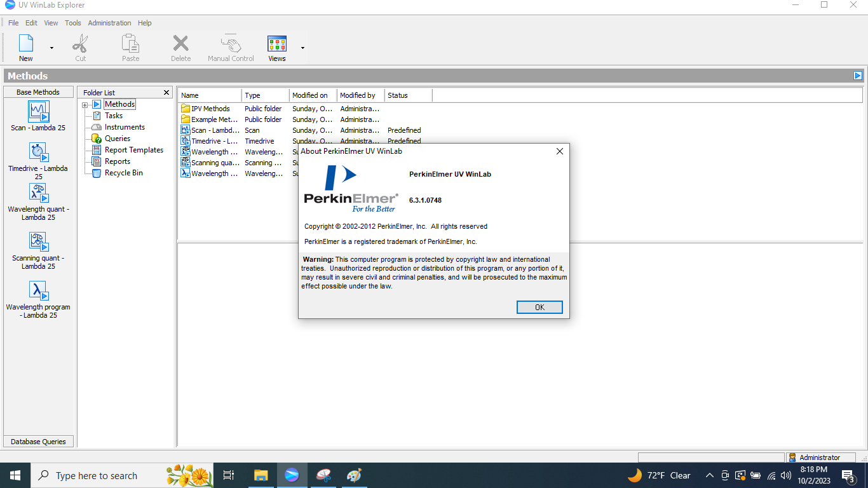The height and width of the screenshot is (488, 868).
Task: Select Methods in the folder tree
Action: coord(119,104)
